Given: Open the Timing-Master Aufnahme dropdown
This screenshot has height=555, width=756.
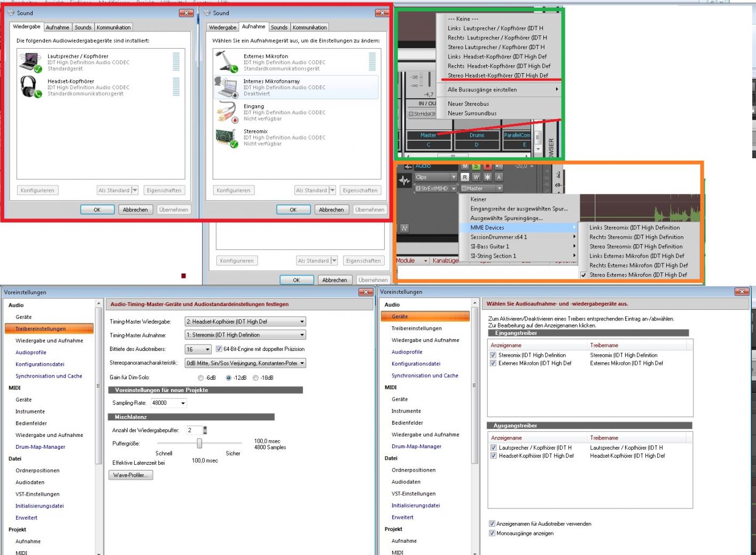Looking at the screenshot, I should tap(245, 335).
